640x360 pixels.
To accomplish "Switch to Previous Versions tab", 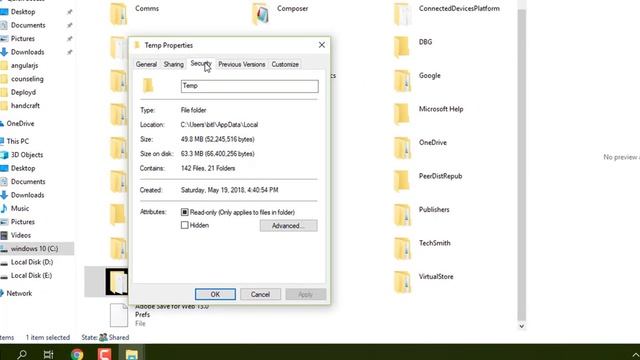I will 242,64.
